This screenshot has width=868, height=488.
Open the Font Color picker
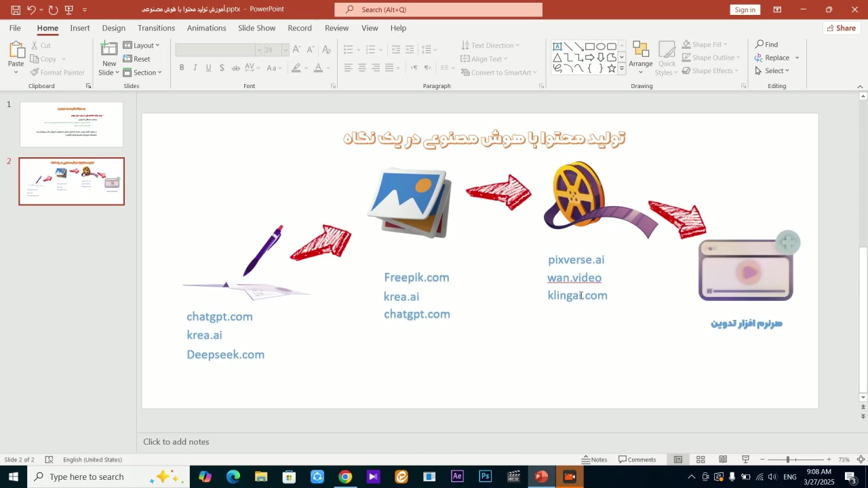318,68
